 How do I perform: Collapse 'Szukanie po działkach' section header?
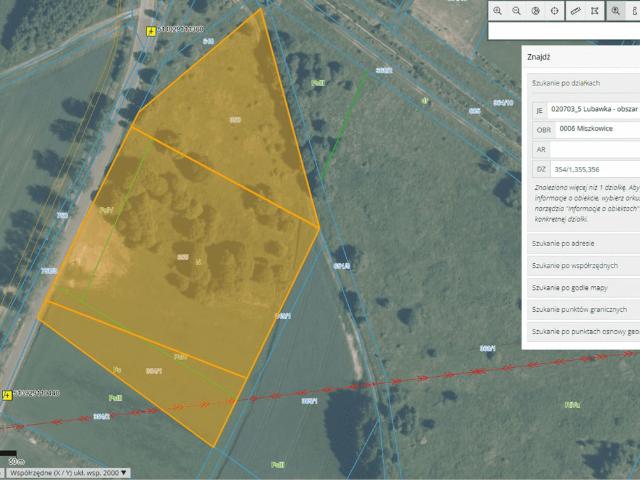tap(583, 83)
